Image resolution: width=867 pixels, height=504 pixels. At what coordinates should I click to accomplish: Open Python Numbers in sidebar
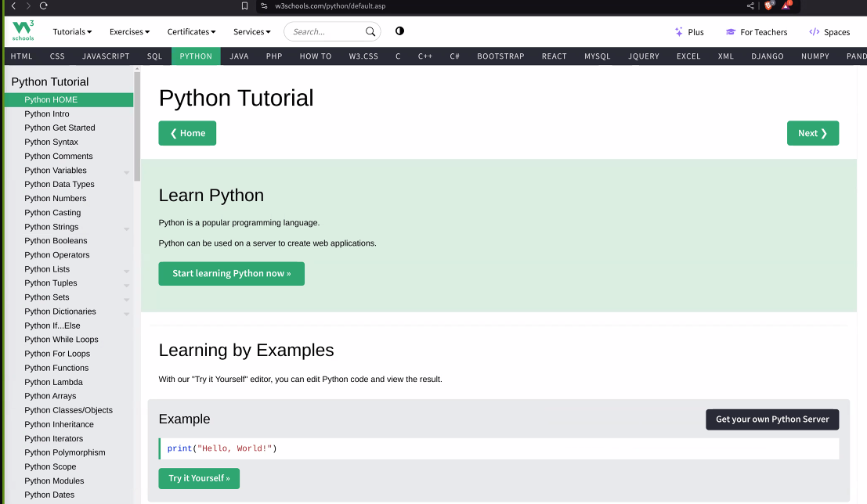click(69, 199)
